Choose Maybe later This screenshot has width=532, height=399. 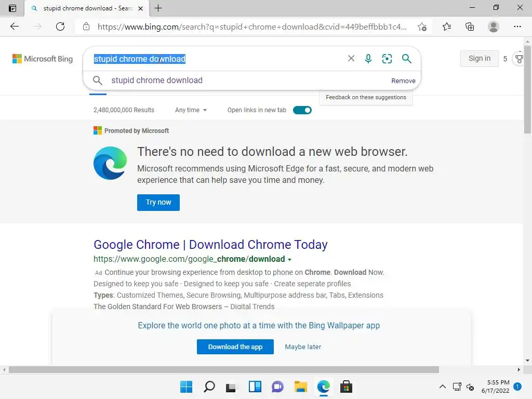(303, 347)
